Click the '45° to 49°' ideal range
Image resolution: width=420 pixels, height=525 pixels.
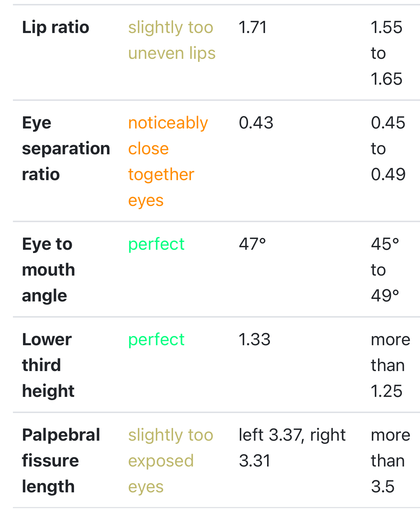tap(385, 270)
